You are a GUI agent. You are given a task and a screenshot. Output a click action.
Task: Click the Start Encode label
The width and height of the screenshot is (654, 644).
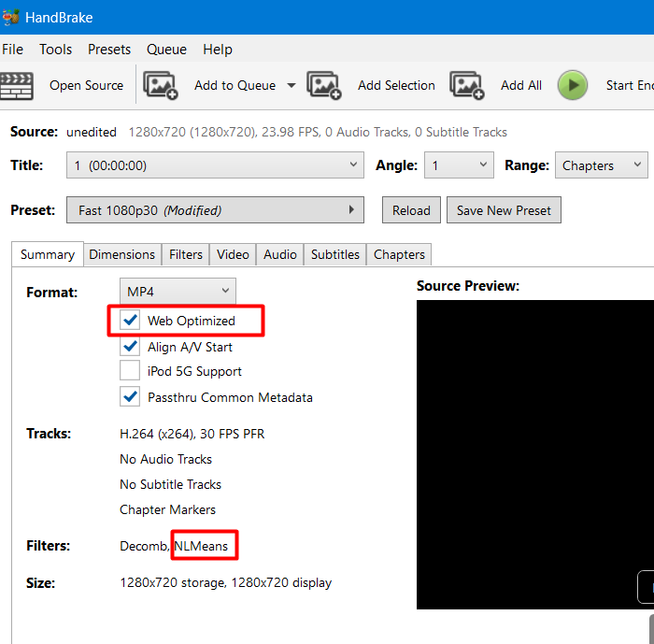click(x=630, y=85)
